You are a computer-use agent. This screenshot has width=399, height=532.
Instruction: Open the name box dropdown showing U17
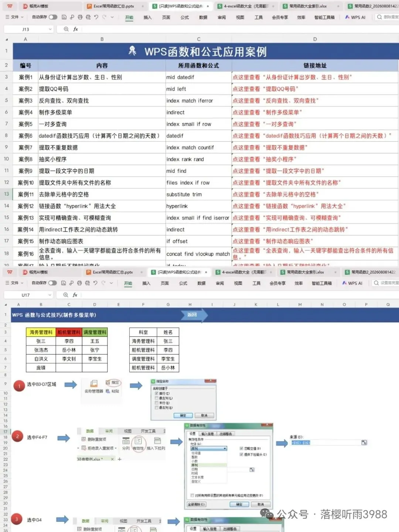[x=50, y=295]
